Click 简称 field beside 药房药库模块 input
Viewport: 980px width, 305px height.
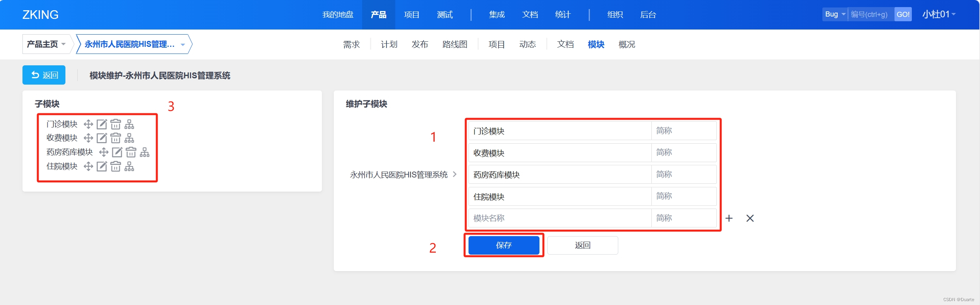pyautogui.click(x=684, y=174)
